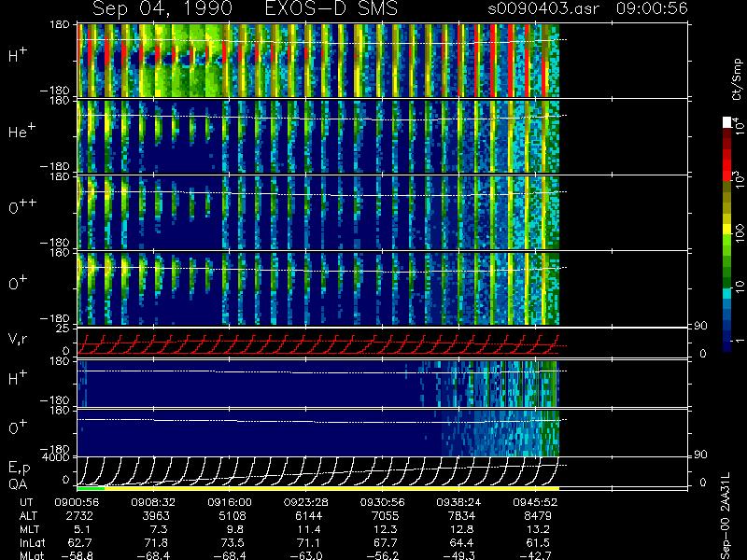Click altitude value '2732'
The width and height of the screenshot is (747, 560).
(x=79, y=516)
